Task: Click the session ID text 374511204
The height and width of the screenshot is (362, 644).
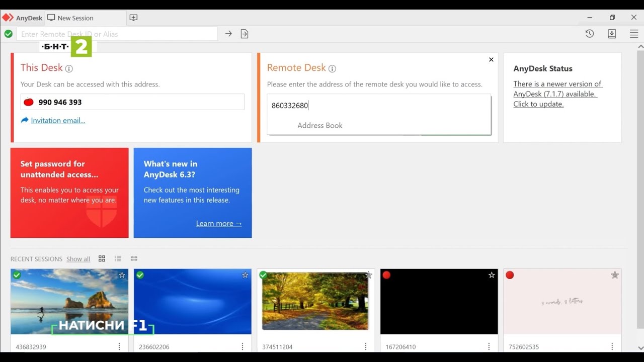Action: (x=277, y=347)
